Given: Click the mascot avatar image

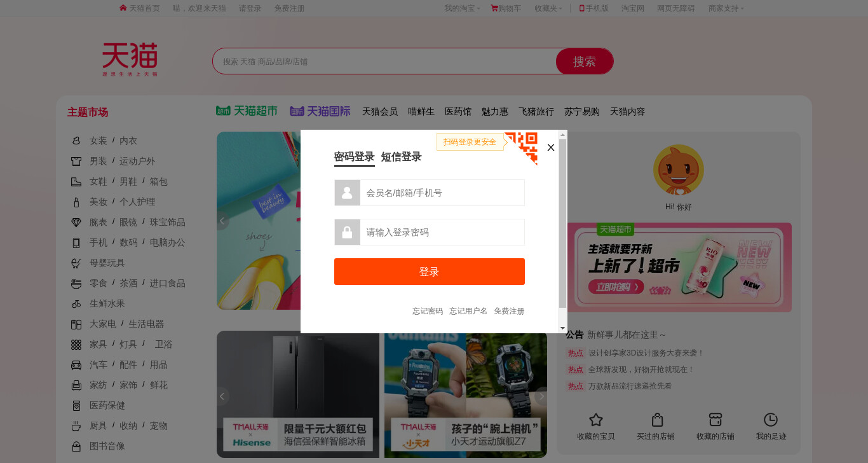Looking at the screenshot, I should click(x=678, y=170).
